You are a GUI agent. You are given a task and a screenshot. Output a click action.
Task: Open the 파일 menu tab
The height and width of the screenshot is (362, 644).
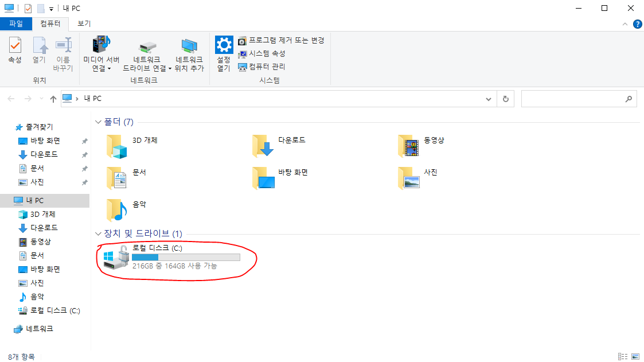pos(16,24)
